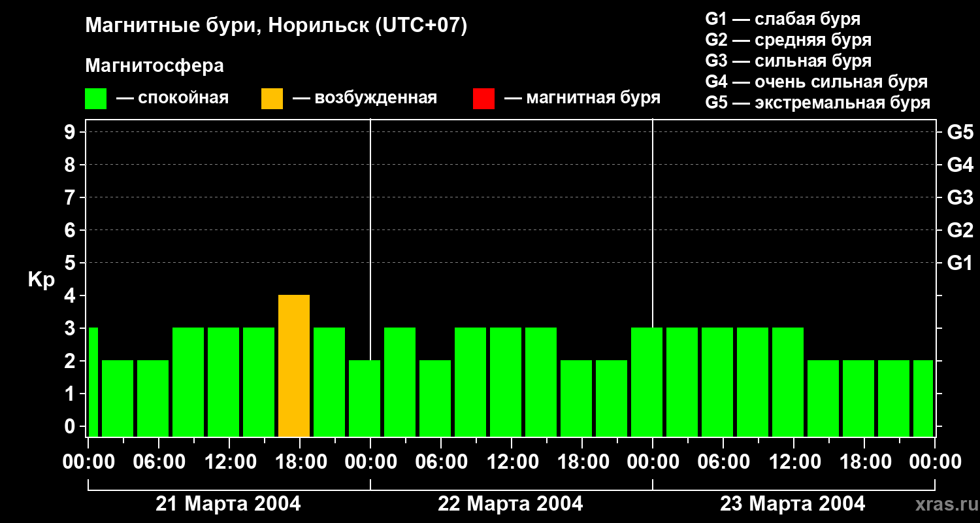Click the 'G1 — слабая буря' text

pyautogui.click(x=783, y=19)
